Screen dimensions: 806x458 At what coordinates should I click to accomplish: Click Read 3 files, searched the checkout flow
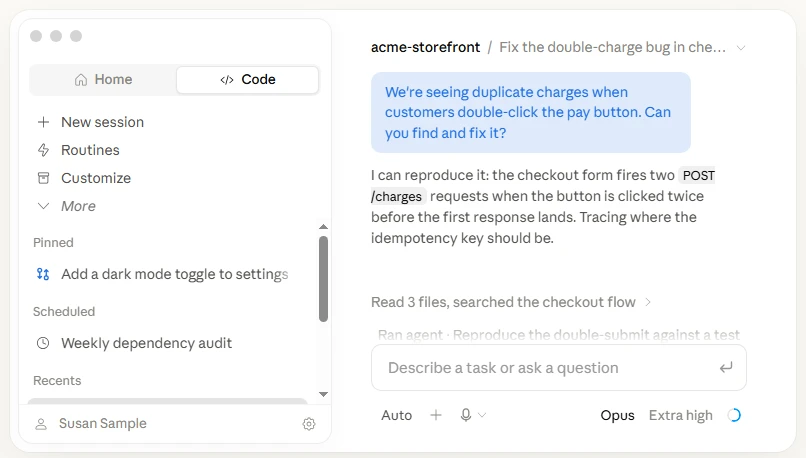point(503,302)
